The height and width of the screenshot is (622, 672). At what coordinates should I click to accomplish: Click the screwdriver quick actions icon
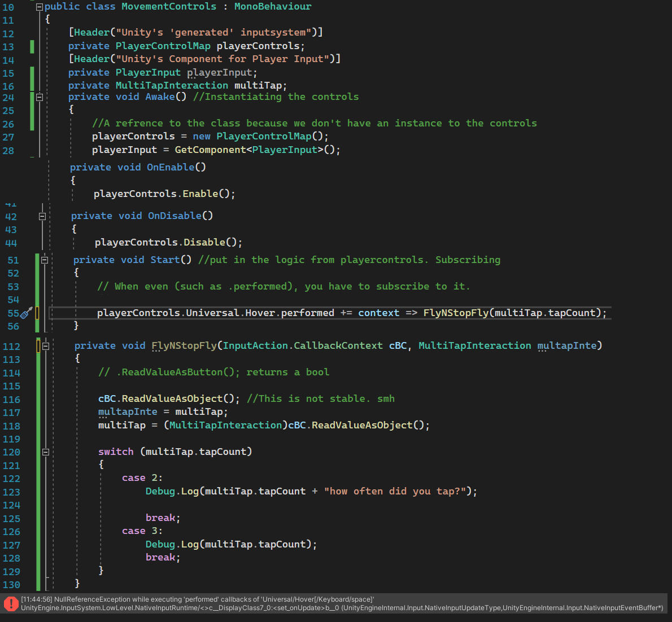pyautogui.click(x=27, y=313)
